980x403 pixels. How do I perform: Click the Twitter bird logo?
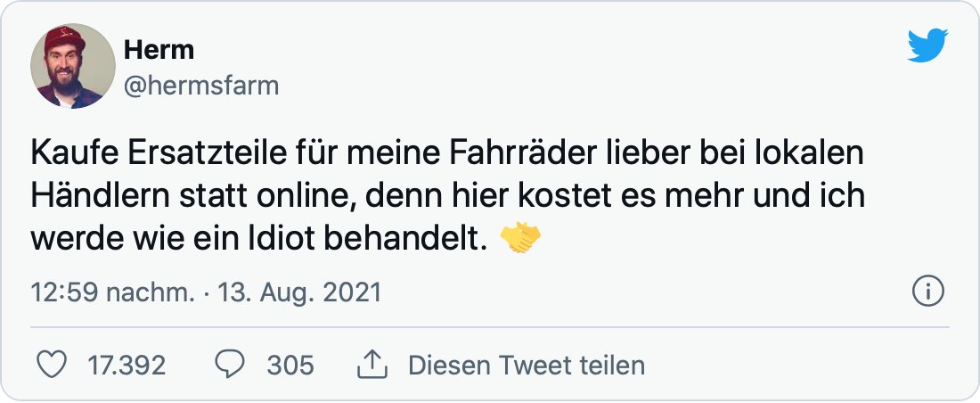click(x=927, y=46)
